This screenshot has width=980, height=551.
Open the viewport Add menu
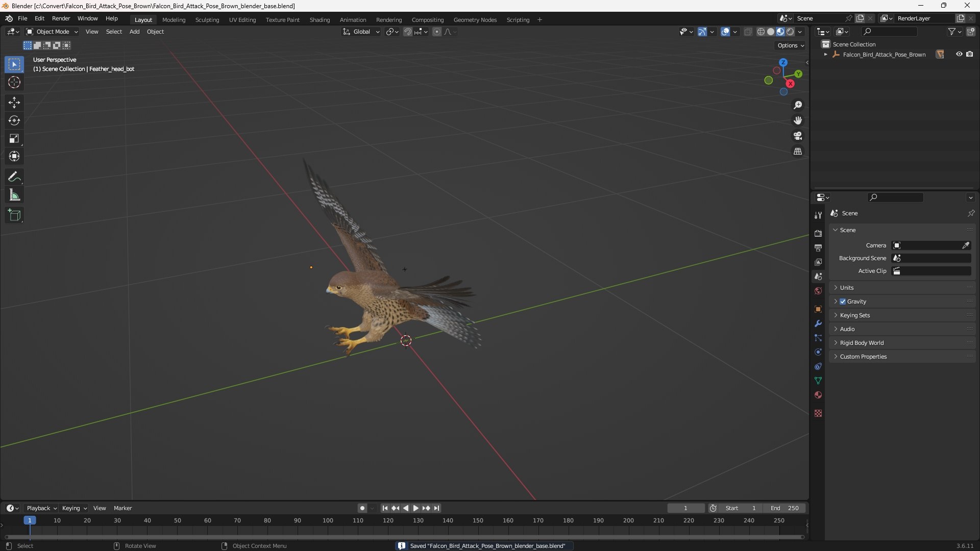point(134,32)
